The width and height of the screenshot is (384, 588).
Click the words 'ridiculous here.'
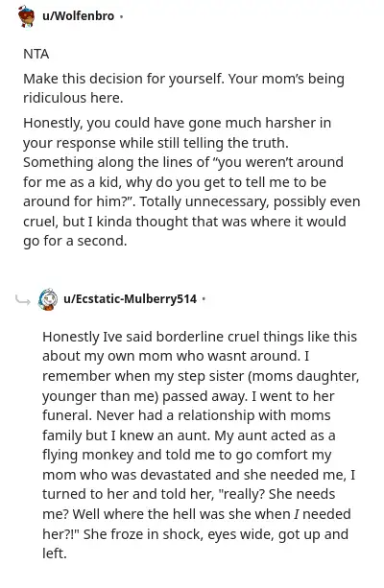click(x=73, y=98)
